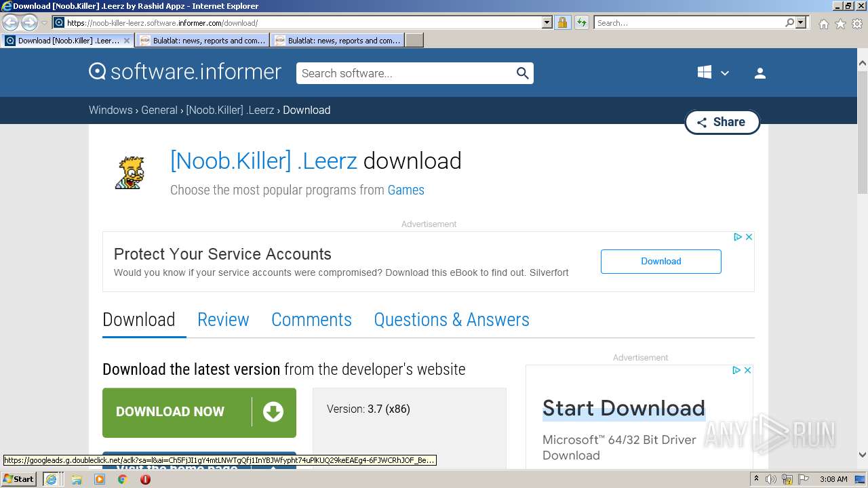Click the magnifier in Search software box
This screenshot has height=488, width=868.
[522, 73]
